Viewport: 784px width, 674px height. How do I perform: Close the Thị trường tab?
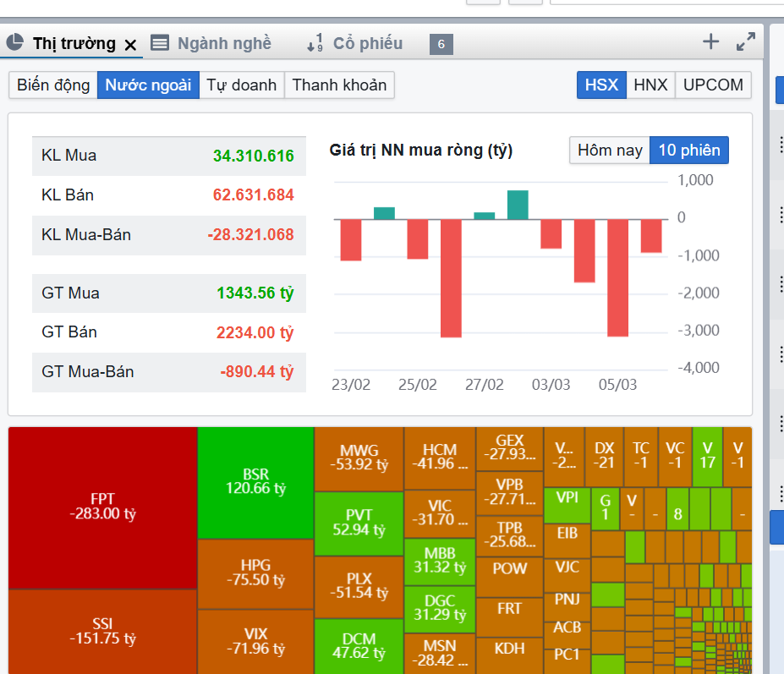(x=130, y=45)
